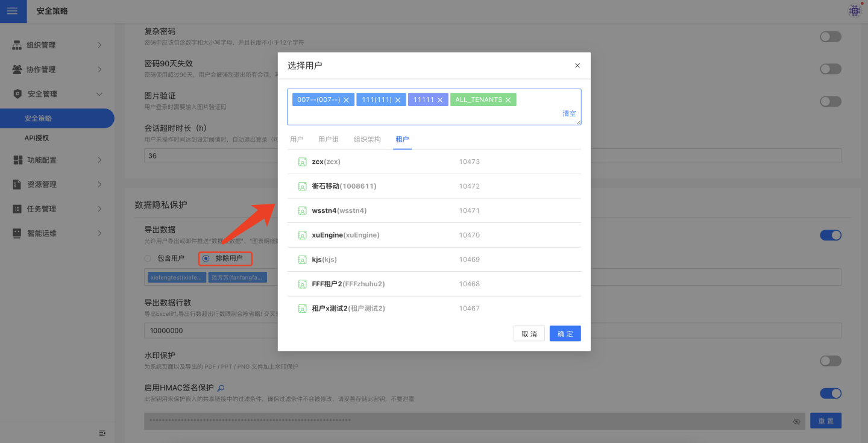Viewport: 868px width, 443px height.
Task: Click the hamburger menu icon
Action: click(13, 11)
